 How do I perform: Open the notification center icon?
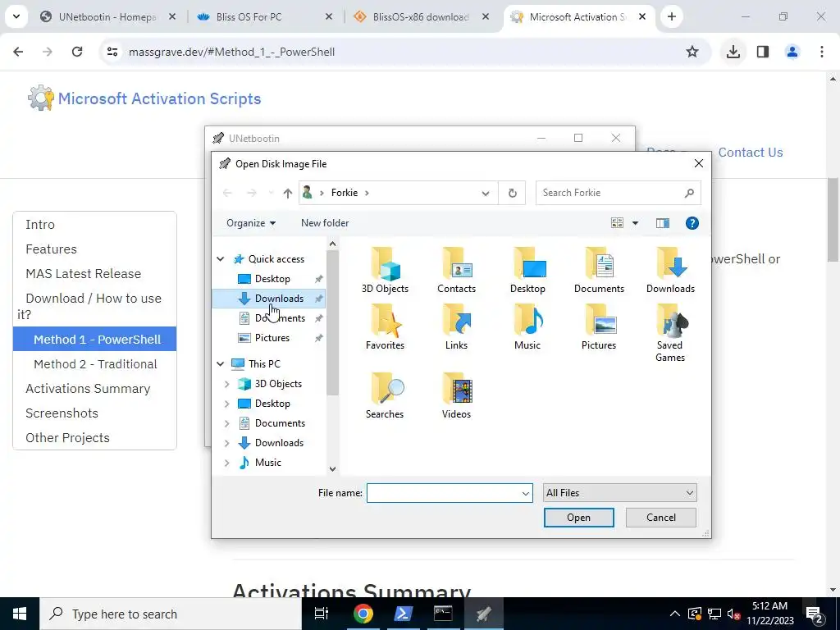pyautogui.click(x=814, y=614)
